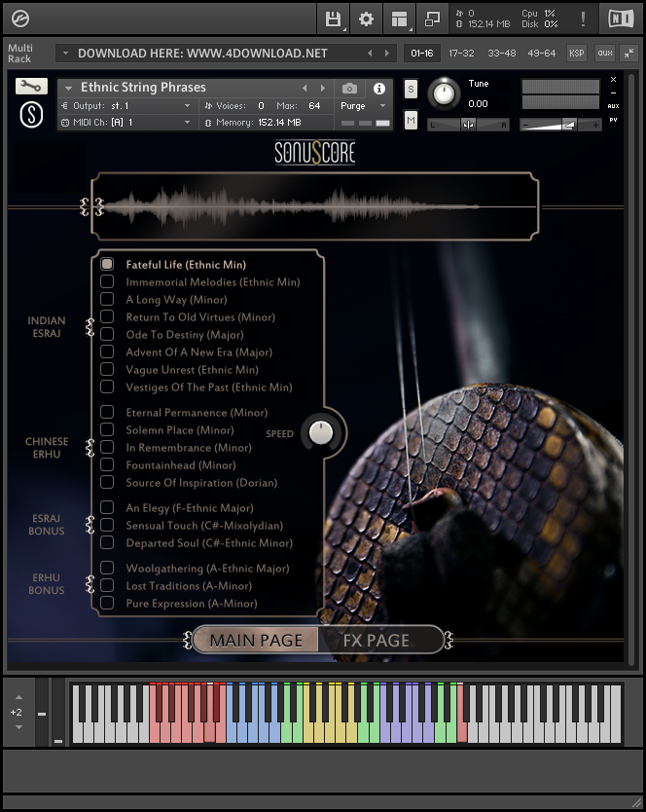646x812 pixels.
Task: Shift keyboard octave down
Action: pos(18,727)
